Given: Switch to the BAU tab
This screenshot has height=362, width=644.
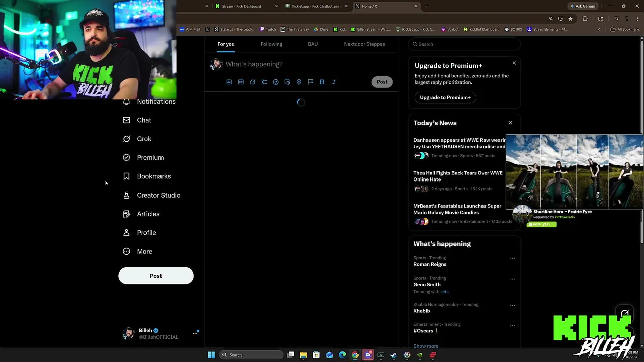Looking at the screenshot, I should (313, 44).
